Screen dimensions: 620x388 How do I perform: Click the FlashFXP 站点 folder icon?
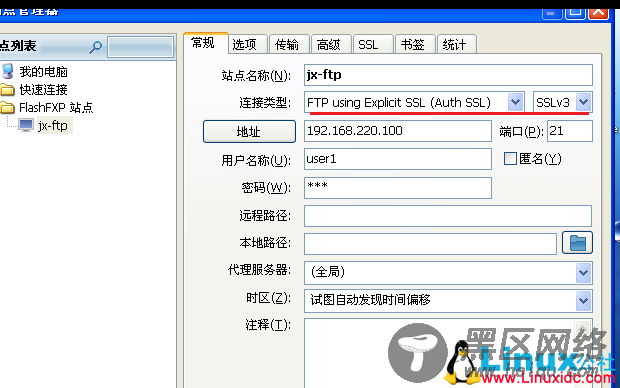pyautogui.click(x=7, y=108)
